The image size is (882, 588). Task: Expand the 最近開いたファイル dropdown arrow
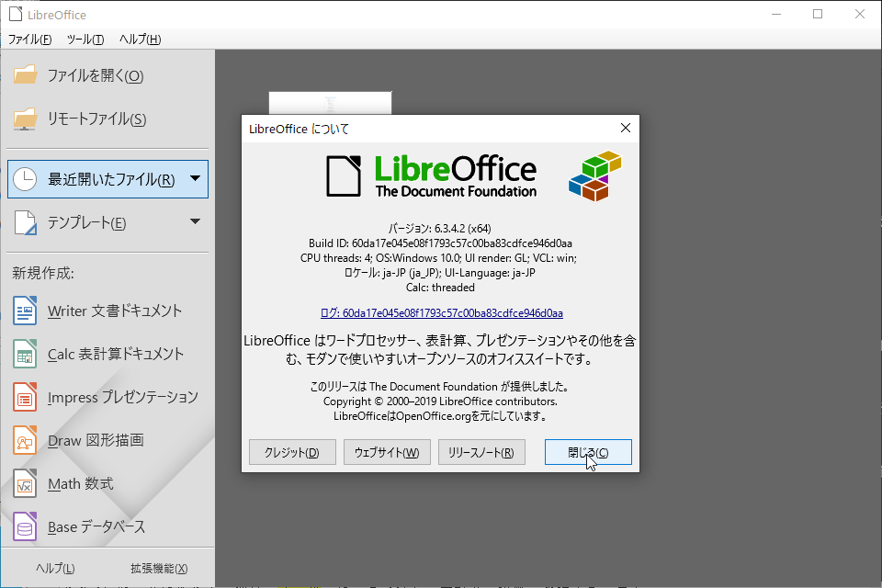tap(194, 178)
